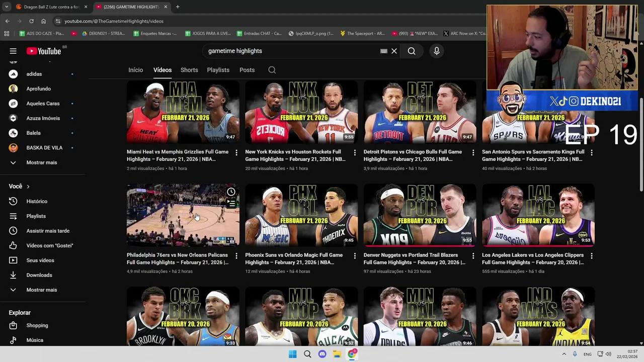Open options menu for Suns vs Magic video
Image resolution: width=644 pixels, height=362 pixels.
pyautogui.click(x=355, y=255)
